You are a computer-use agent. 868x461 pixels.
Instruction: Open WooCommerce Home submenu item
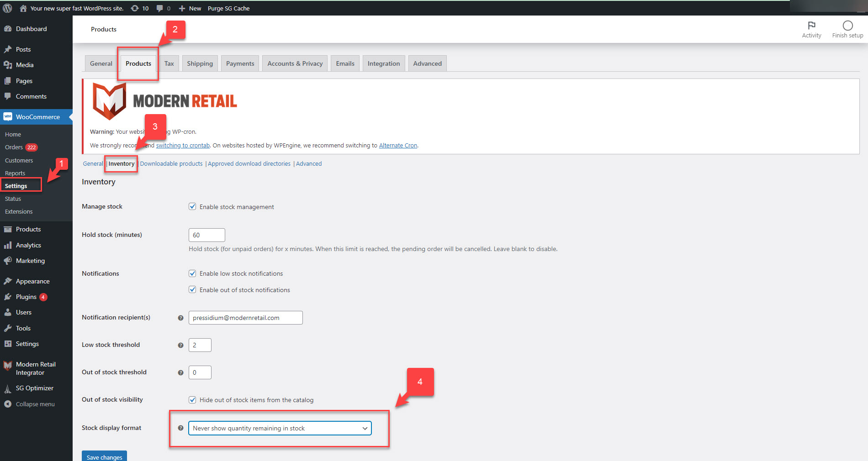tap(13, 135)
